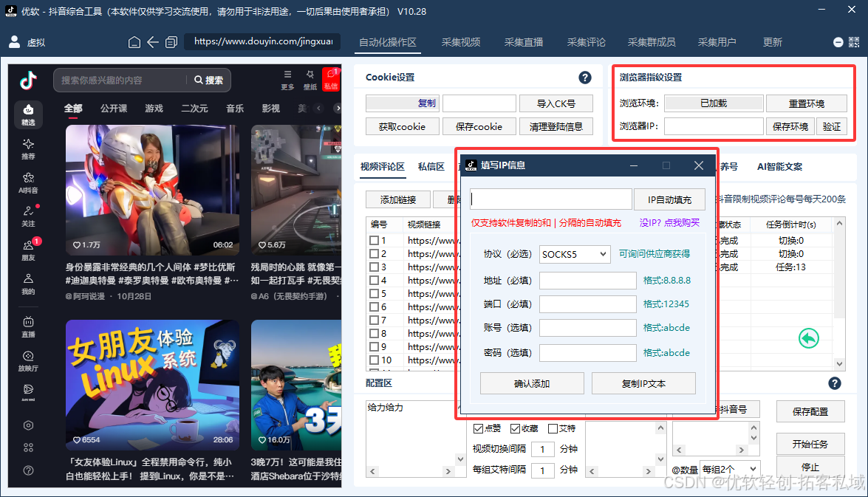Click the green circular back arrow icon
868x497 pixels.
[809, 338]
